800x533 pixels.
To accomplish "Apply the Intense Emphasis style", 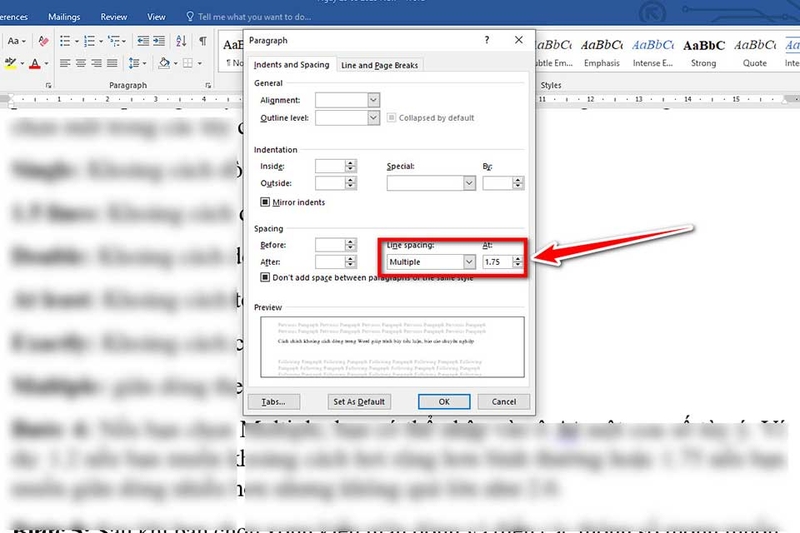I will click(x=653, y=53).
